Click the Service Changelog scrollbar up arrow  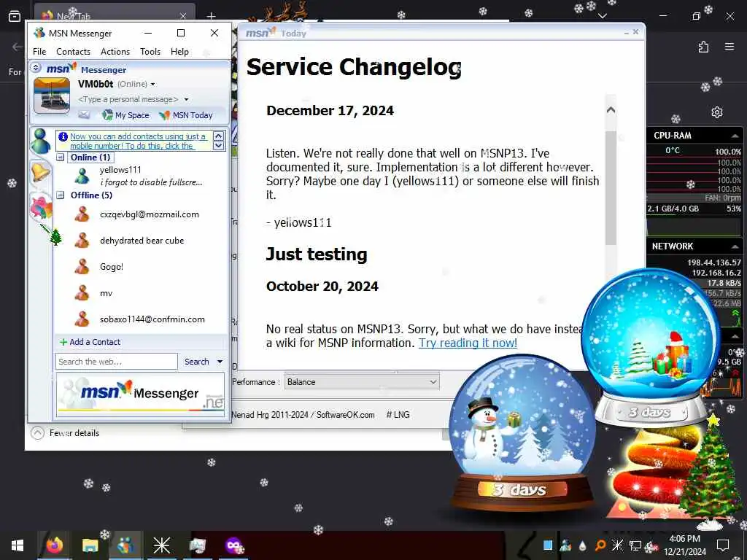tap(611, 110)
